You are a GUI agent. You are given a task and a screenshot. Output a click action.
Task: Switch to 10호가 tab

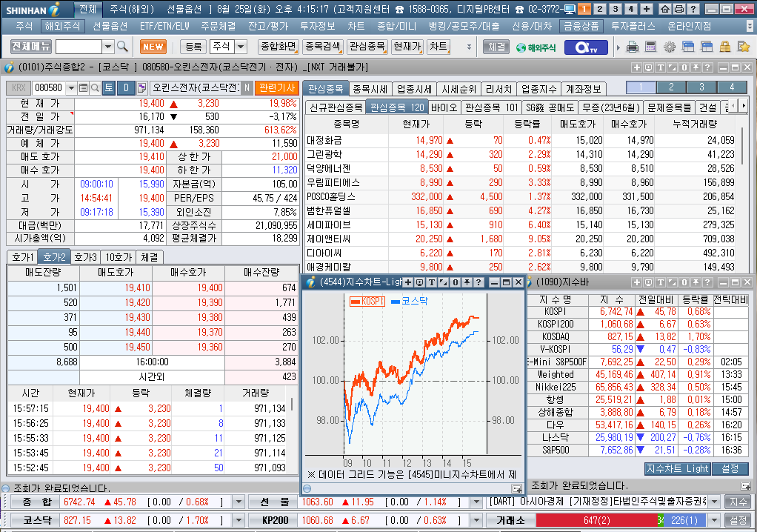pyautogui.click(x=119, y=257)
